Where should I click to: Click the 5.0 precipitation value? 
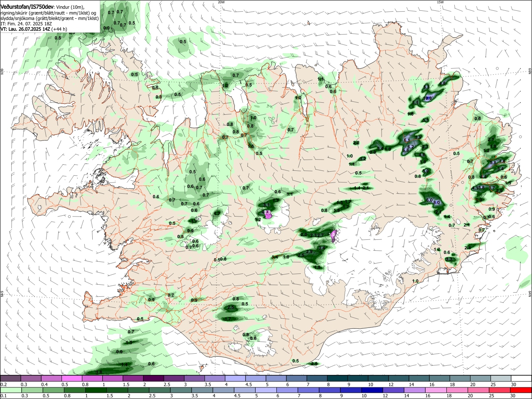pos(426,171)
